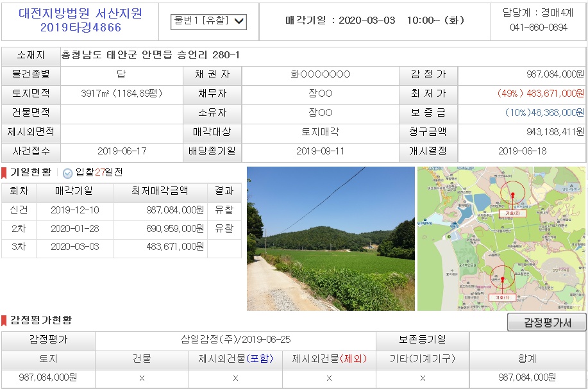Click the 제시외건물(포함) column header
The width and height of the screenshot is (588, 389).
pos(235,359)
